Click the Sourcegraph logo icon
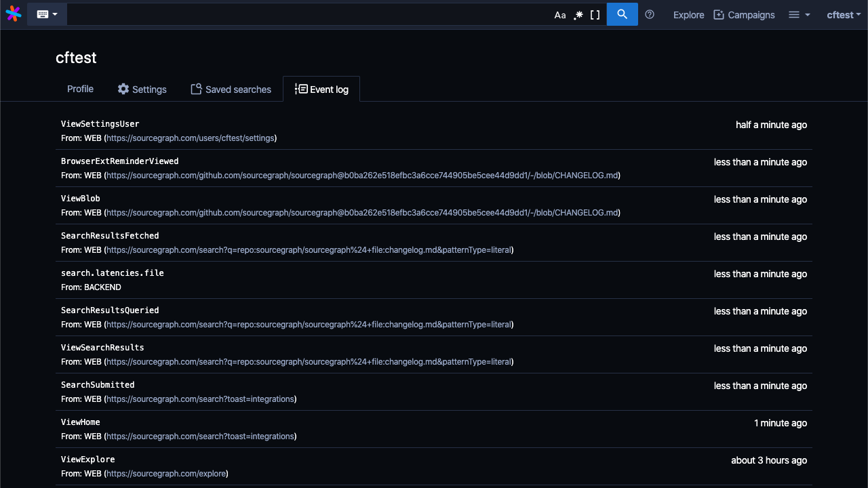Viewport: 868px width, 488px height. click(14, 14)
